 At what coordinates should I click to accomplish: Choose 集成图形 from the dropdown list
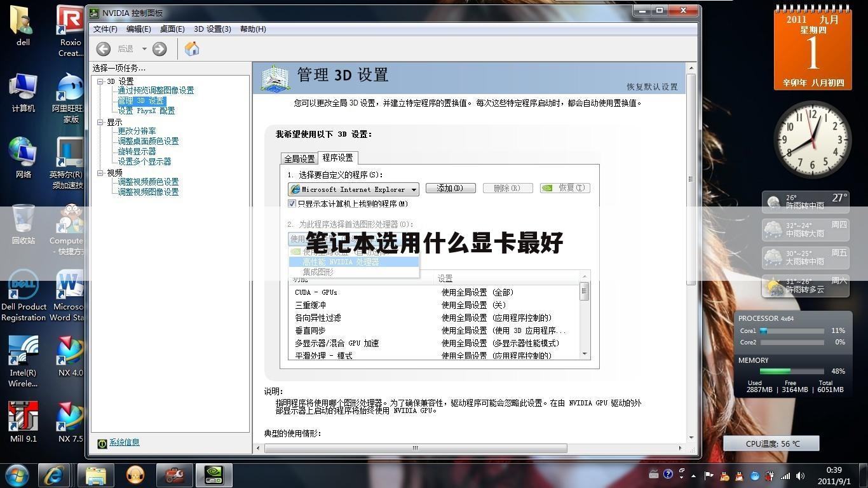(318, 272)
